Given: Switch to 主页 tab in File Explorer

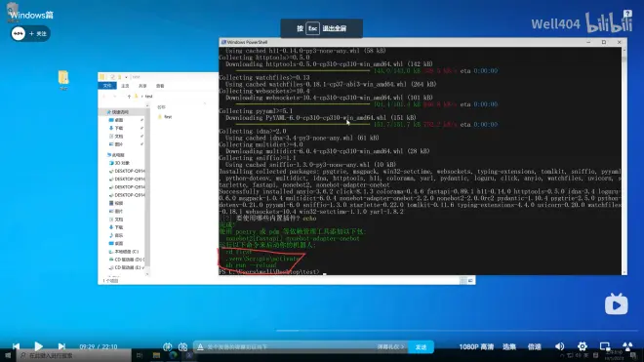Looking at the screenshot, I should pyautogui.click(x=125, y=86).
